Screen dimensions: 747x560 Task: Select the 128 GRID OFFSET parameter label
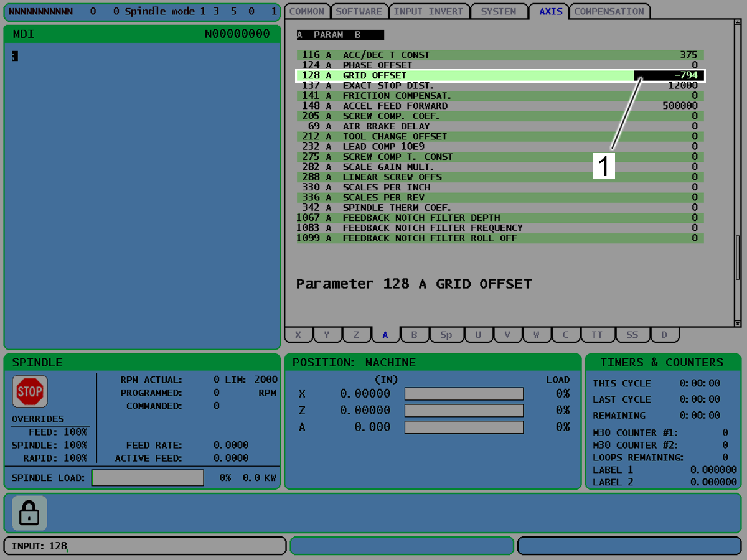tap(375, 75)
